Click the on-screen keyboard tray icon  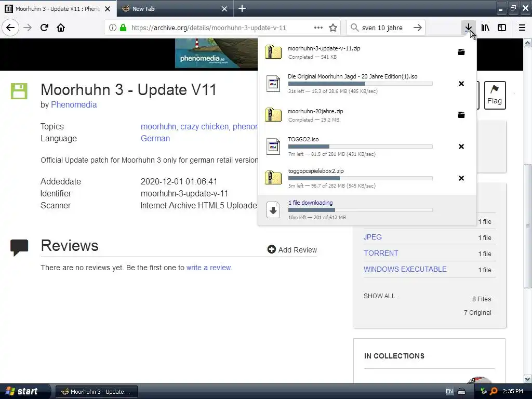coord(461,392)
